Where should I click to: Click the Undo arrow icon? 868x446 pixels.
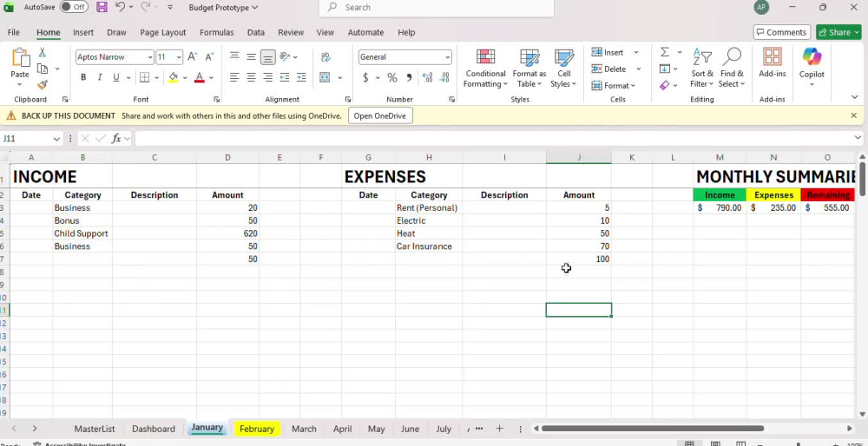pyautogui.click(x=120, y=7)
